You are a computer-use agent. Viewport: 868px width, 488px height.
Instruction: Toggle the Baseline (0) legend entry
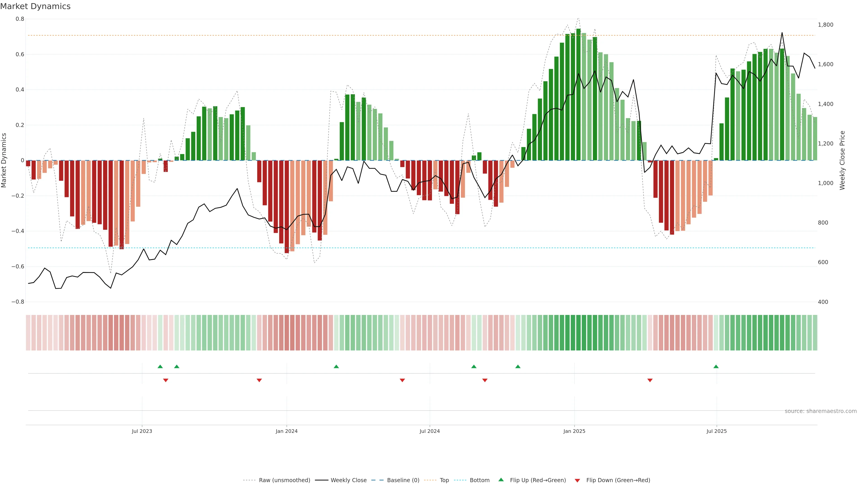(403, 480)
